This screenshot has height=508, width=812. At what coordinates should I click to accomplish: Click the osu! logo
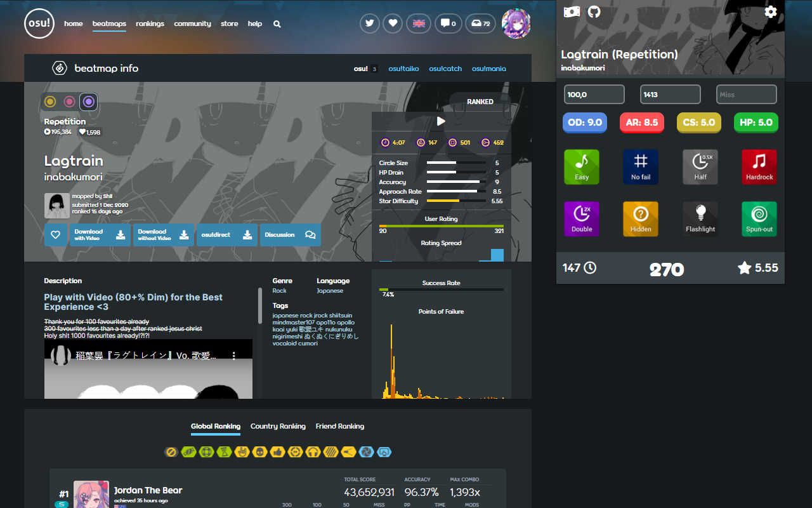coord(39,24)
